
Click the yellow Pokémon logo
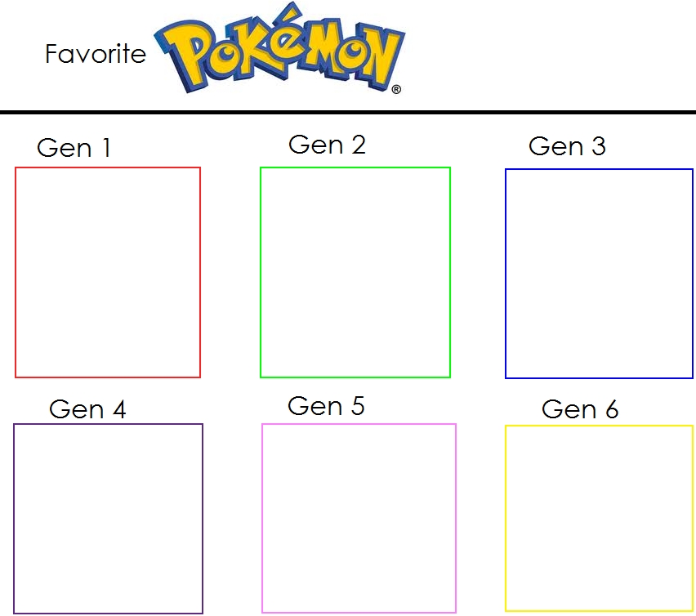[279, 48]
